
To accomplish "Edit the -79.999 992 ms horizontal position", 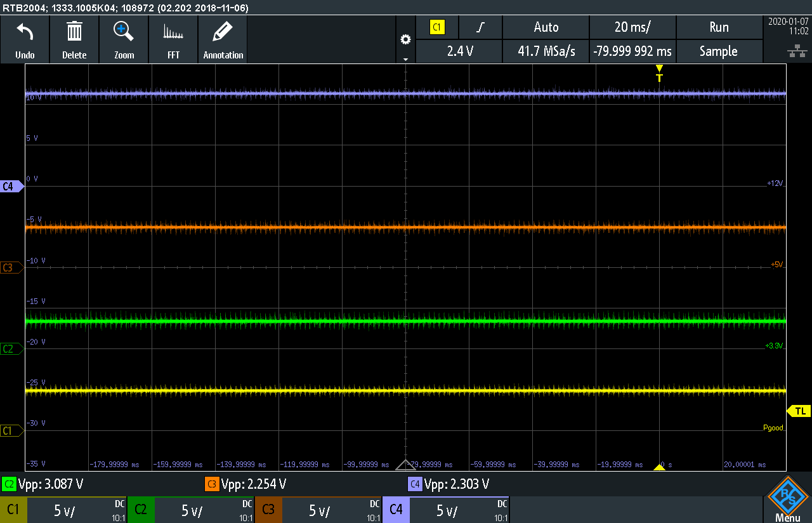I will [632, 51].
